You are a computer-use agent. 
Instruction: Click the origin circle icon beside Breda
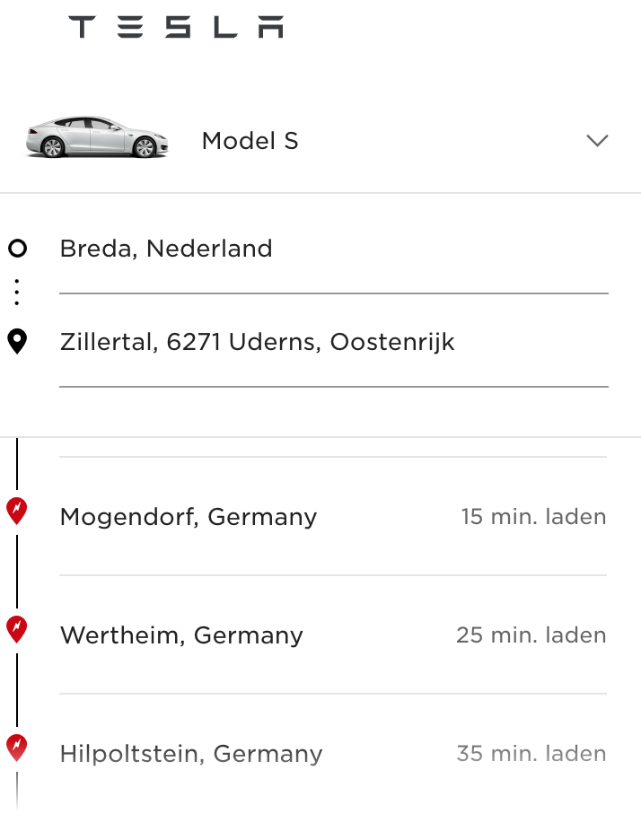coord(17,249)
